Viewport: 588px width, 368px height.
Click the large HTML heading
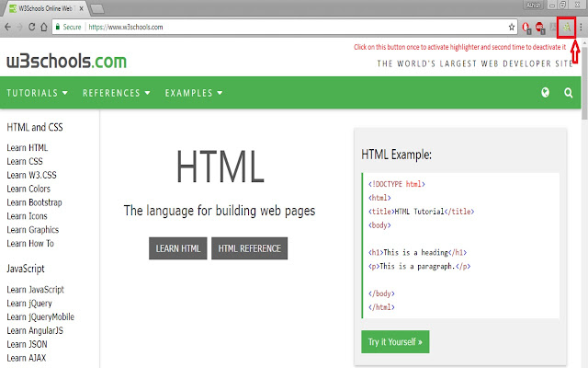click(x=220, y=167)
